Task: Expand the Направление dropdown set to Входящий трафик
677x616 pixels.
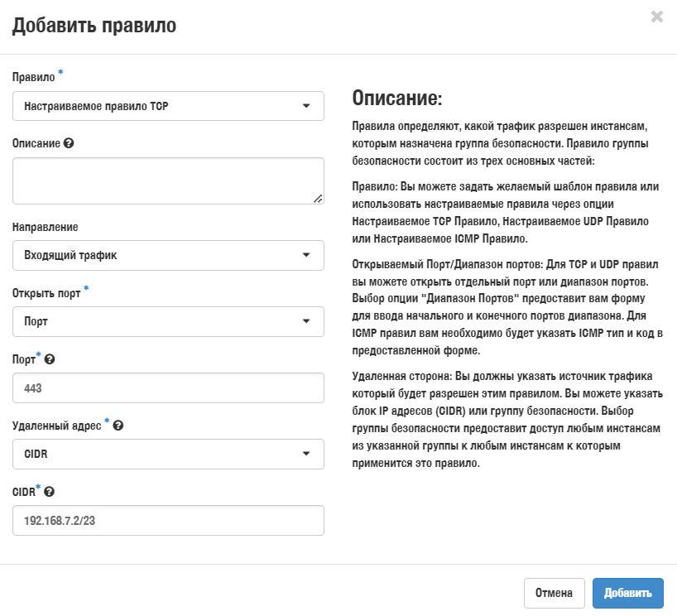Action: pyautogui.click(x=168, y=255)
